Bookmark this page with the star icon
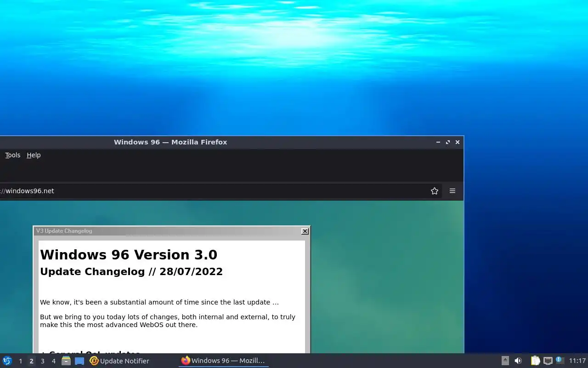The width and height of the screenshot is (588, 368). pyautogui.click(x=434, y=191)
